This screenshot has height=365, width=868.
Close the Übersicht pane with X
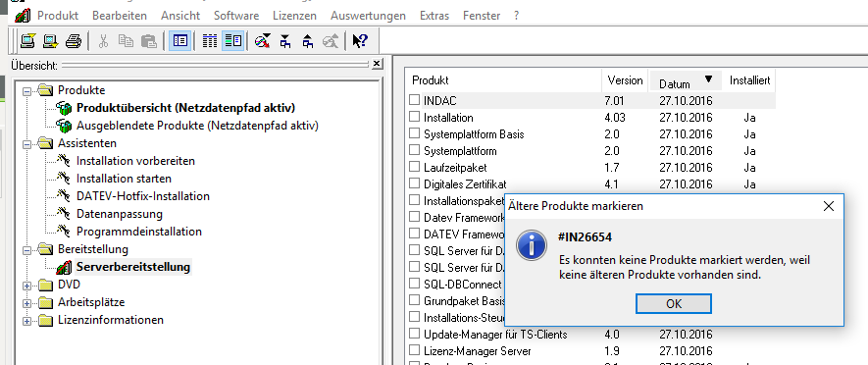click(377, 64)
